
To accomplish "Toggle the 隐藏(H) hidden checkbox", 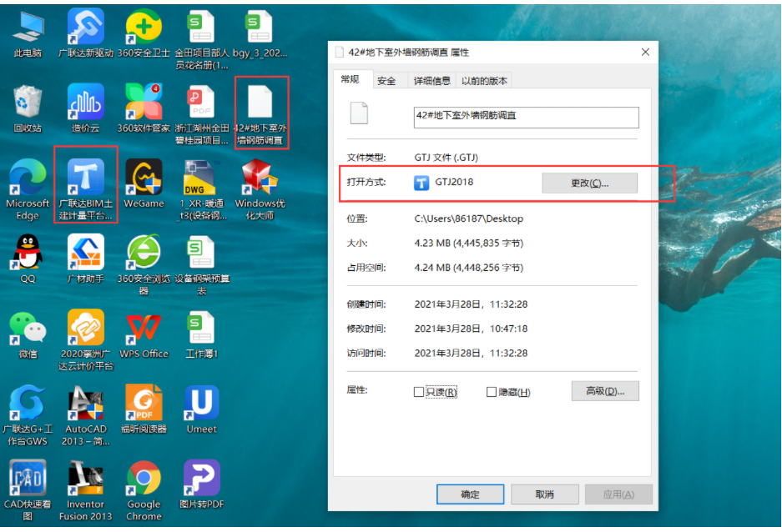I will [492, 393].
